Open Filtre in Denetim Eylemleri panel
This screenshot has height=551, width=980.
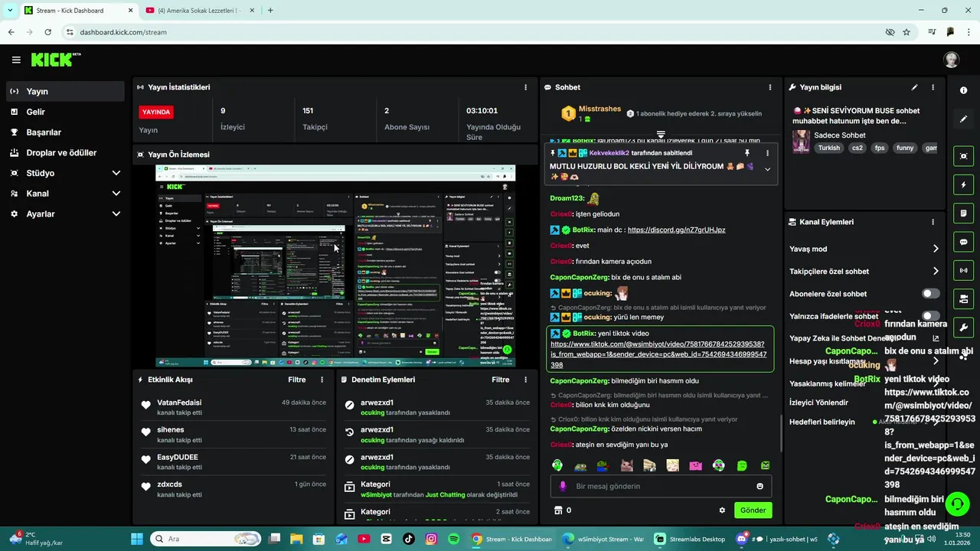tap(500, 380)
